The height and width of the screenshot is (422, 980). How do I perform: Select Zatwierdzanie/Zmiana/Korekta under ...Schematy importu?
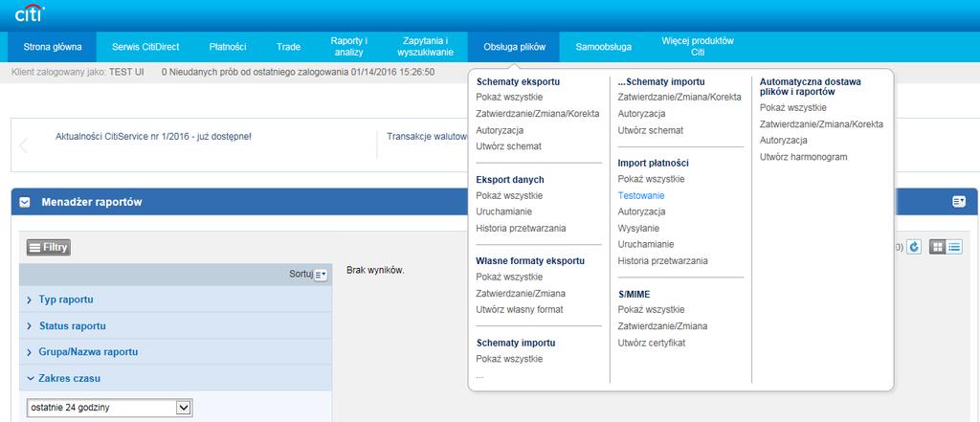click(x=679, y=98)
